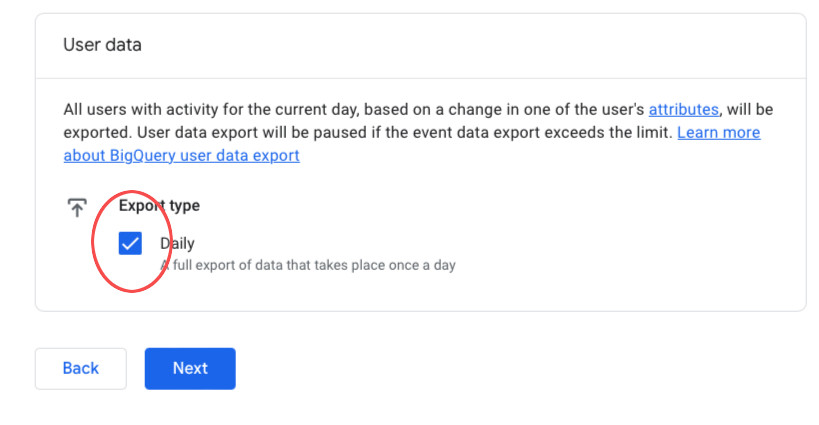Continue by clicking Next

pyautogui.click(x=190, y=369)
